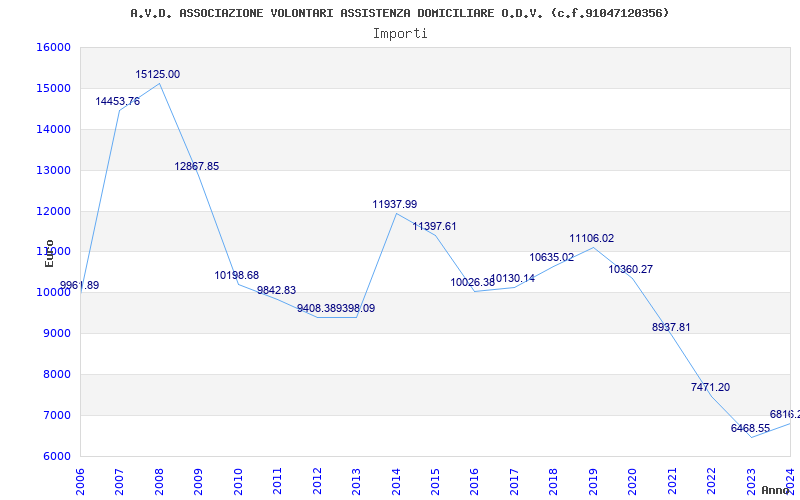Select the 8937.81 data label
The width and height of the screenshot is (800, 500).
pos(671,328)
